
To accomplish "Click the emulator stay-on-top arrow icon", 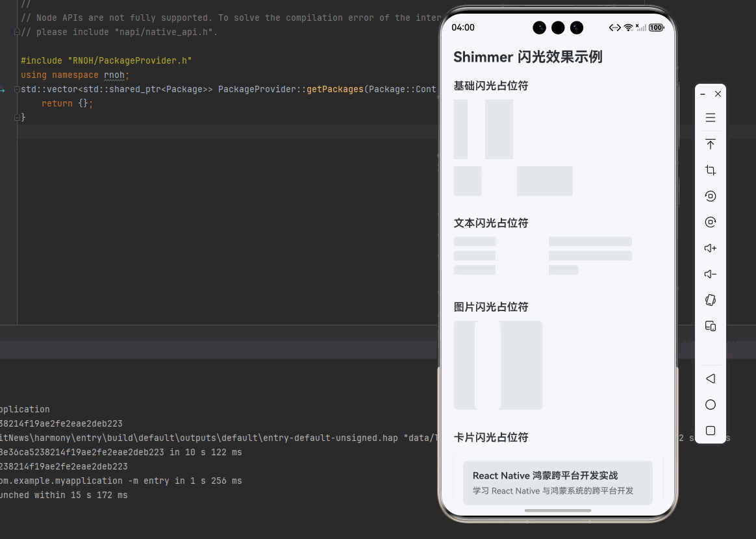I will point(710,144).
